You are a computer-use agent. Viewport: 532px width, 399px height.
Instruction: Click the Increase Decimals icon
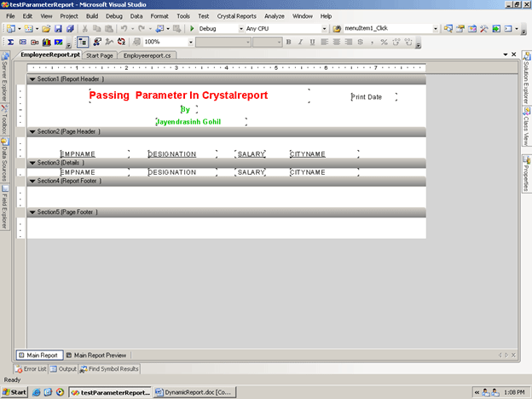(396, 42)
